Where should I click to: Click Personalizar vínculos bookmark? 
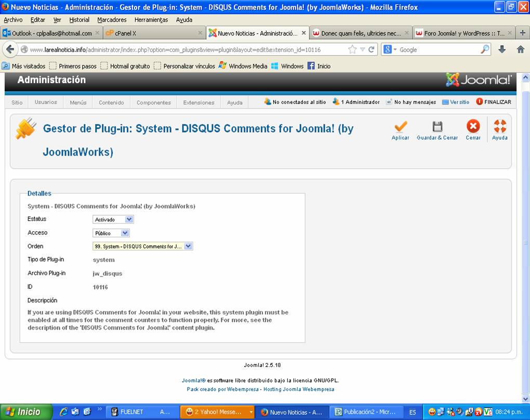tap(184, 66)
